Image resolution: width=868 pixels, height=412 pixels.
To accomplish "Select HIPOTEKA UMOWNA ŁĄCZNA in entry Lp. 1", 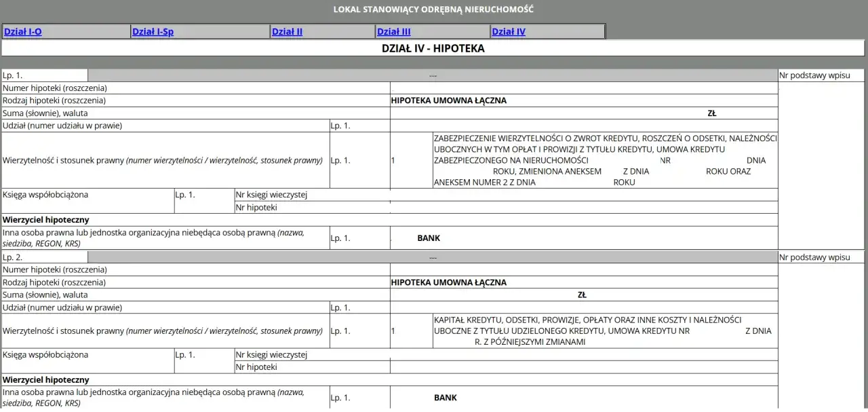I will click(x=448, y=100).
